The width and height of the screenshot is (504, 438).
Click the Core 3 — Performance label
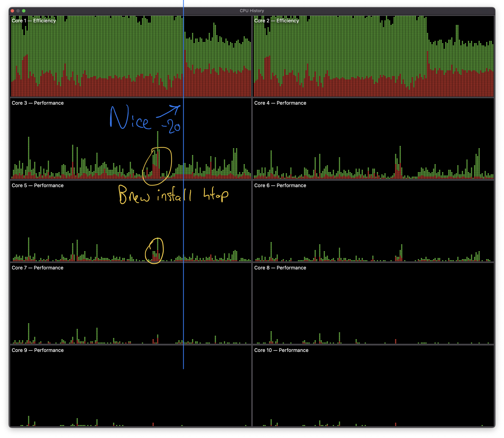38,103
